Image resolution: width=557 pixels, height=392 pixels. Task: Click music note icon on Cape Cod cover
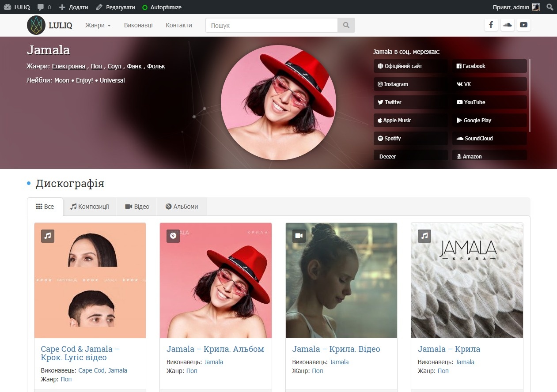48,236
